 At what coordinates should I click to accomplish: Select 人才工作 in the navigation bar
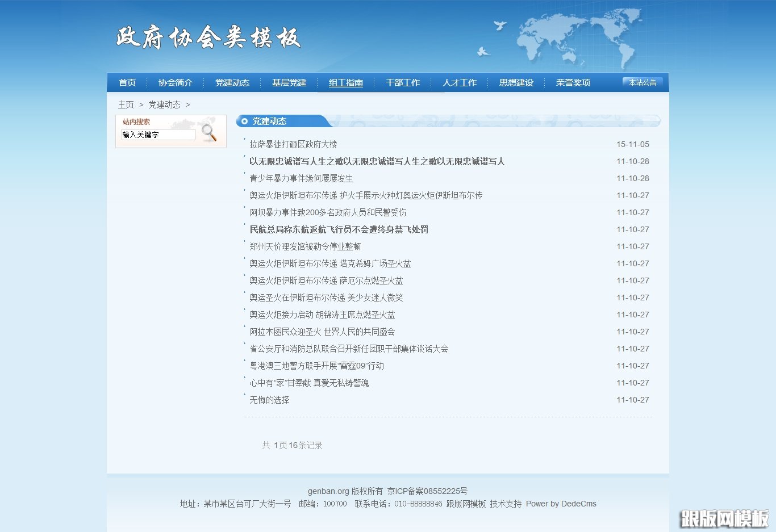pos(460,82)
